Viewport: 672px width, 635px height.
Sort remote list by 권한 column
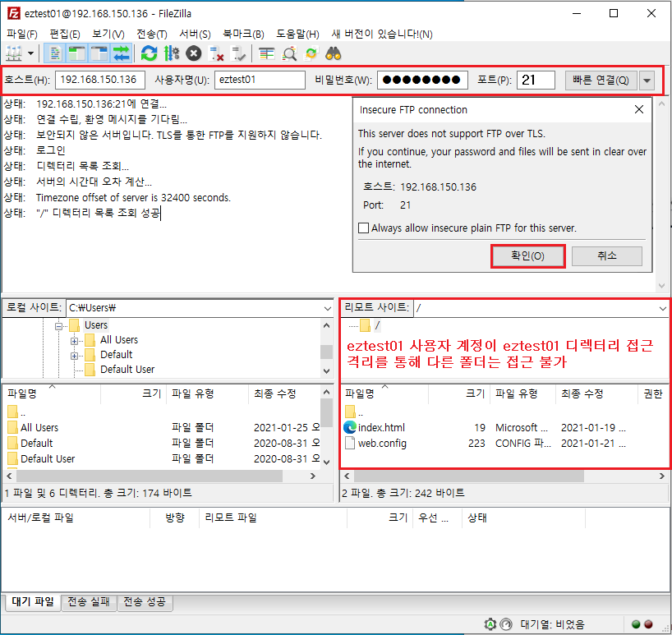[653, 393]
